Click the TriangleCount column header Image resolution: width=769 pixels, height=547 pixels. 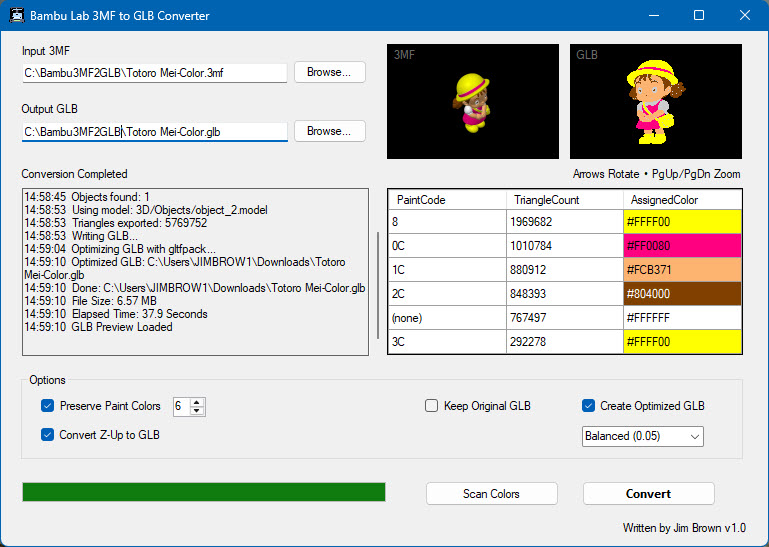564,200
